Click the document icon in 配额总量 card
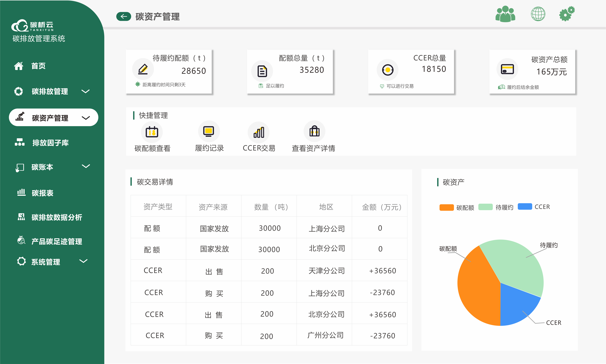The height and width of the screenshot is (364, 606). (262, 71)
